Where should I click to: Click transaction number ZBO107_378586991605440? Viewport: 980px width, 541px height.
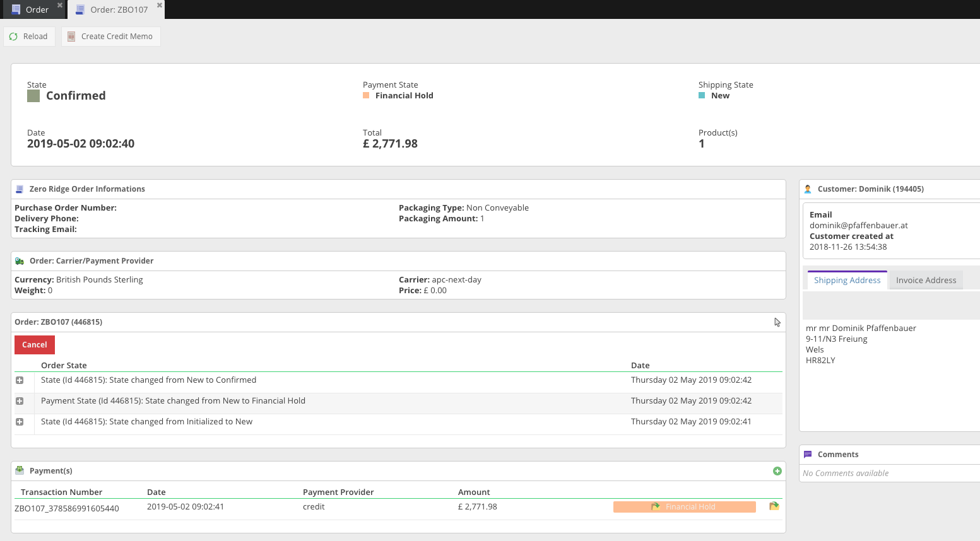click(x=67, y=509)
